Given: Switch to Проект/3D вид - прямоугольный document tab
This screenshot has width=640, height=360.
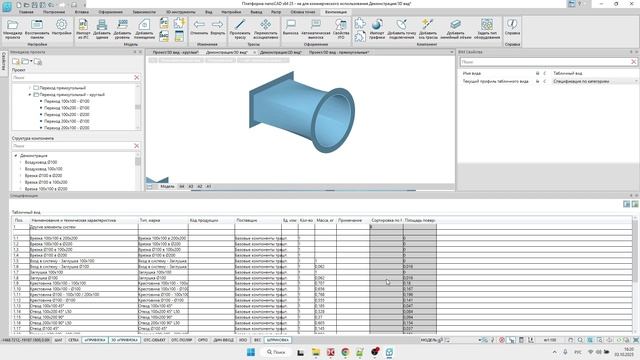Looking at the screenshot, I should [339, 52].
